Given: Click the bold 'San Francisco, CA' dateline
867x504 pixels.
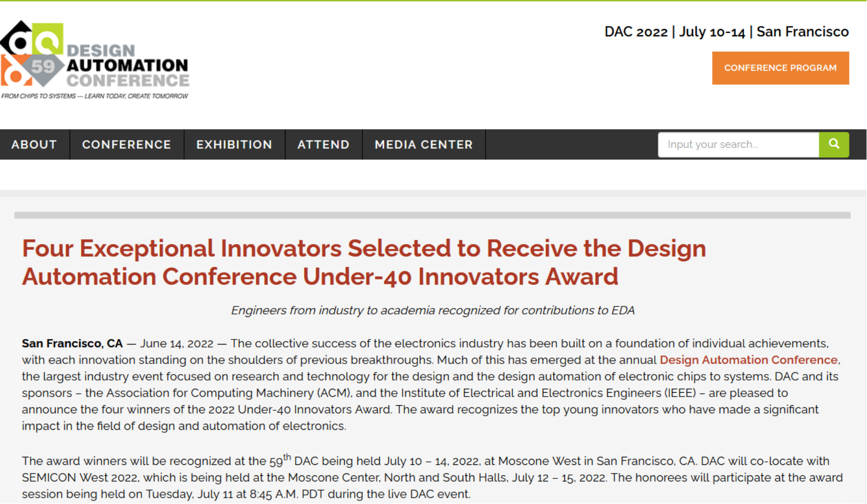Looking at the screenshot, I should click(72, 344).
